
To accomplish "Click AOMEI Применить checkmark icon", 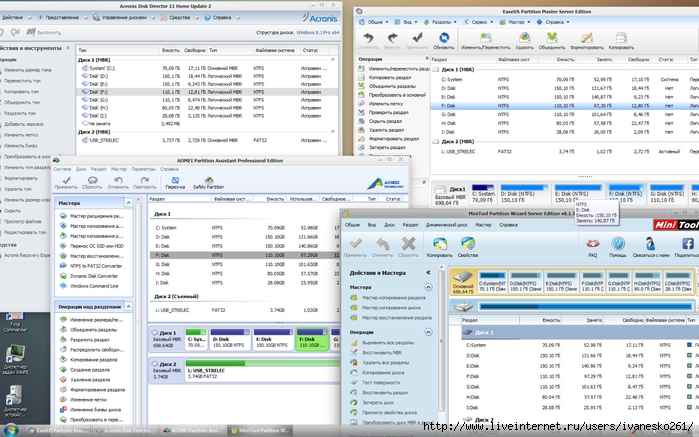I will click(66, 180).
